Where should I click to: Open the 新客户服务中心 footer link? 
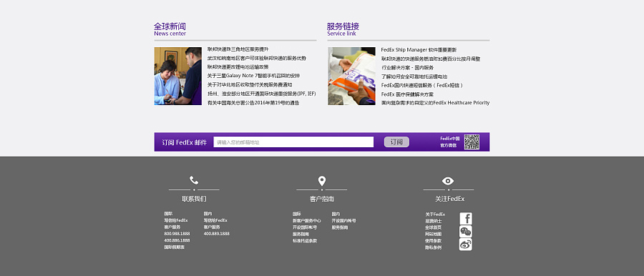pos(306,220)
